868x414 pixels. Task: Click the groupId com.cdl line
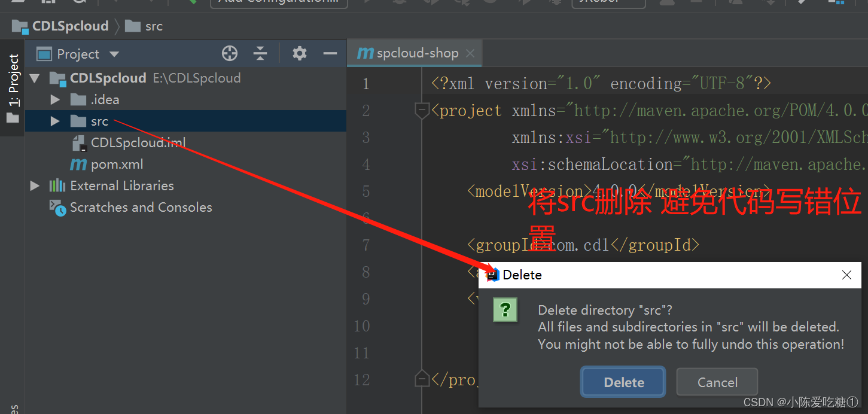[583, 245]
